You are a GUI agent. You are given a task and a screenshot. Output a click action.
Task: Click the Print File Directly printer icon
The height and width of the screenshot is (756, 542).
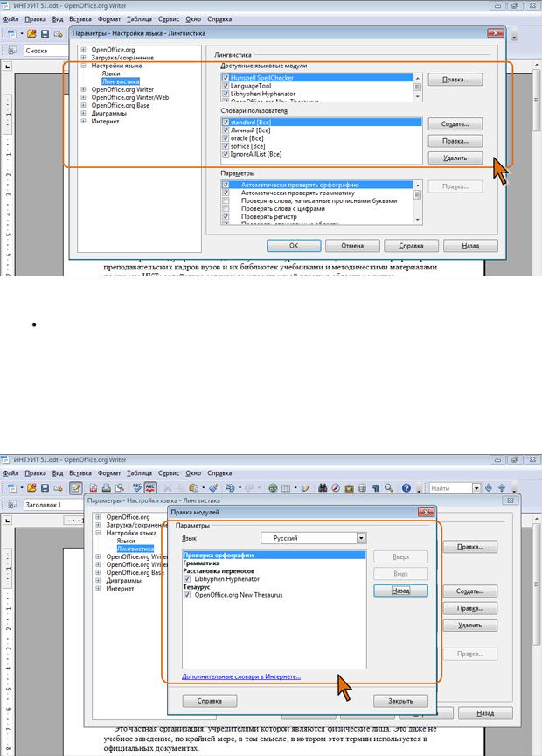coord(107,488)
